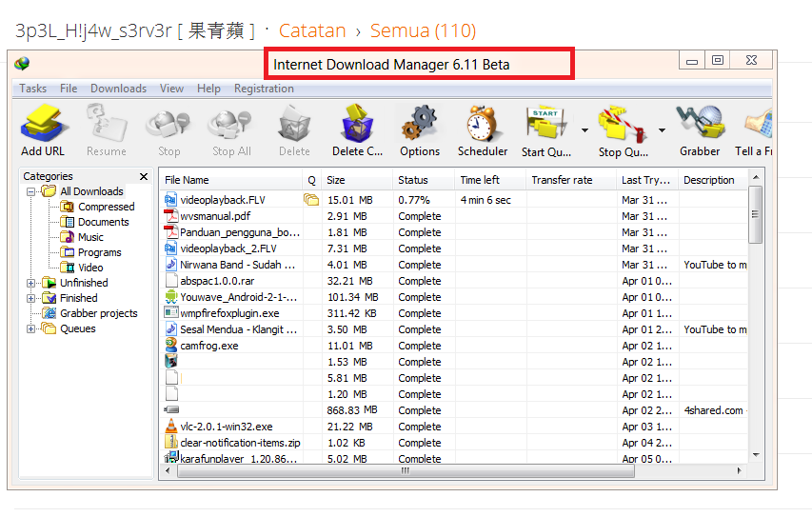
Task: Expand the Finished tree node
Action: [31, 298]
